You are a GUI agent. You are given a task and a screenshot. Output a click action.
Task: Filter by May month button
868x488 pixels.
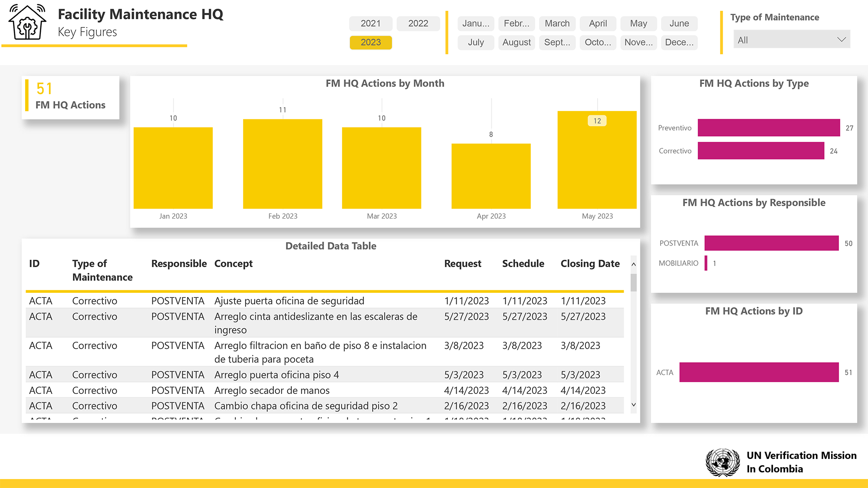(638, 23)
